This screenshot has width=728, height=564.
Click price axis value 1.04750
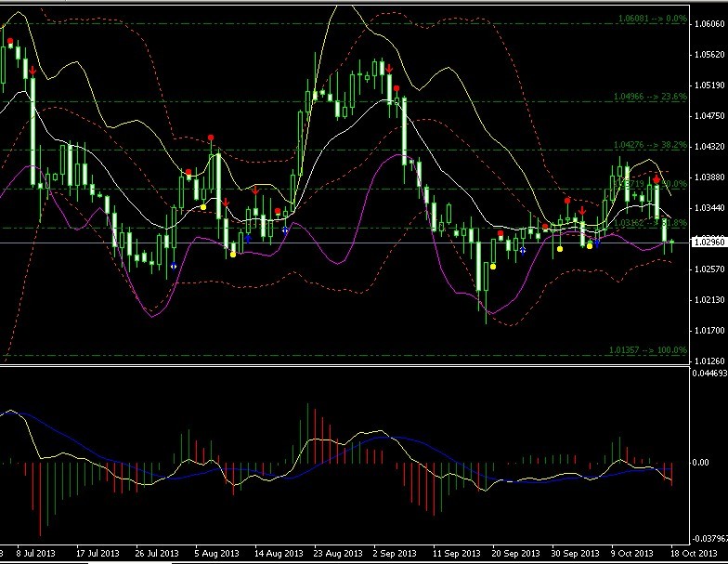(x=709, y=115)
